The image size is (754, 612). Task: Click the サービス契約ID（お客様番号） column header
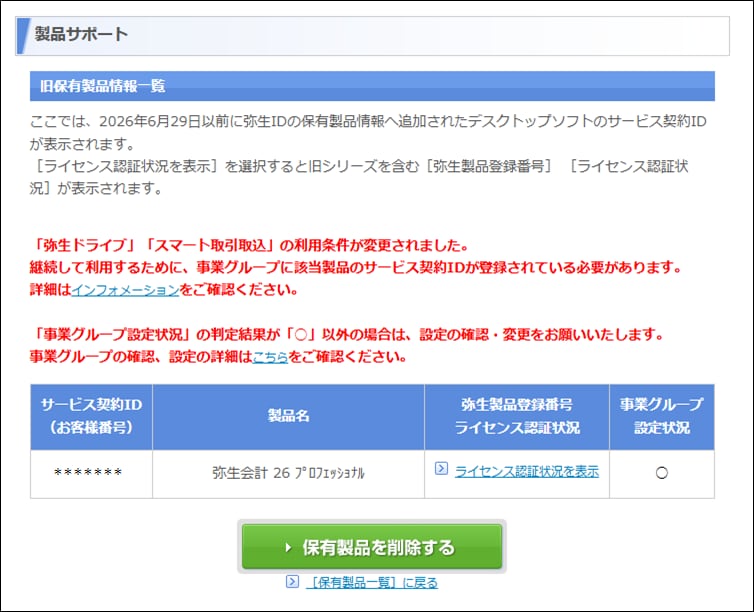click(91, 416)
